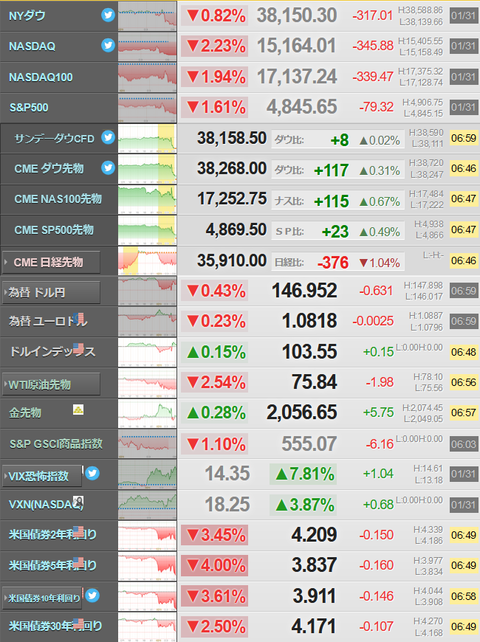The width and height of the screenshot is (480, 642).
Task: Select the S&P GSCI商品指数 label
Action: pyautogui.click(x=56, y=444)
